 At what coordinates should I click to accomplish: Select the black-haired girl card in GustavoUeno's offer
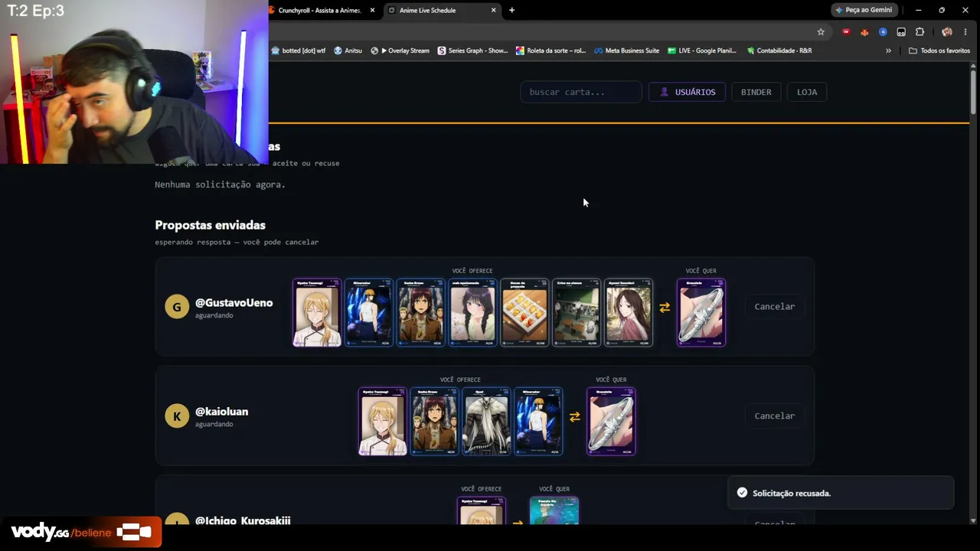(x=473, y=312)
